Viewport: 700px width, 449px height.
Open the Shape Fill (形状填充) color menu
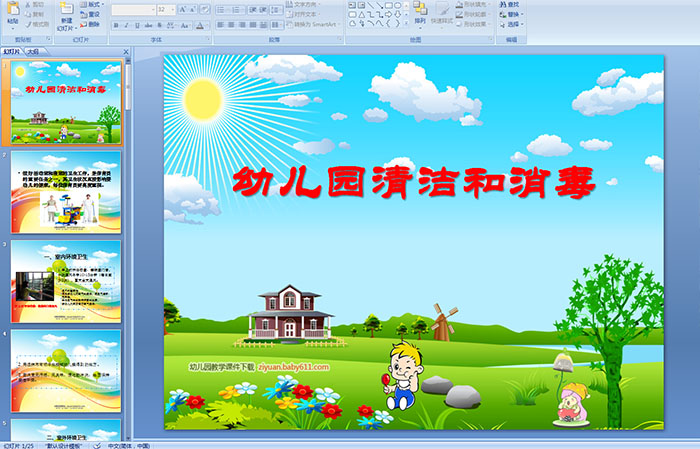472,4
